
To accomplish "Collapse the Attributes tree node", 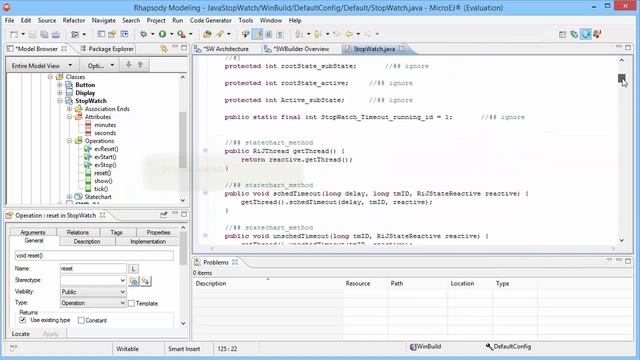I will pyautogui.click(x=69, y=117).
